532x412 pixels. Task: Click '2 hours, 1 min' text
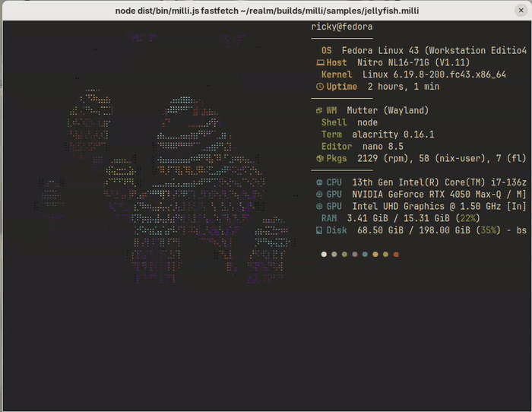[404, 87]
